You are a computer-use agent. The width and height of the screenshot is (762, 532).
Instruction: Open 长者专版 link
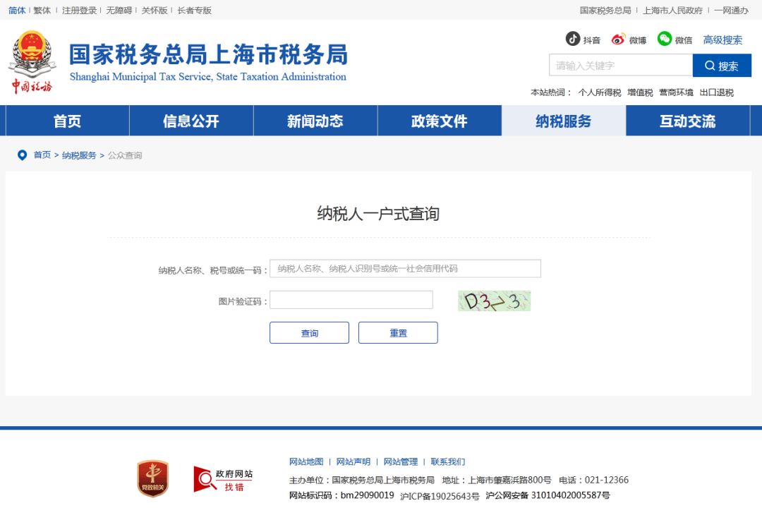tap(195, 10)
